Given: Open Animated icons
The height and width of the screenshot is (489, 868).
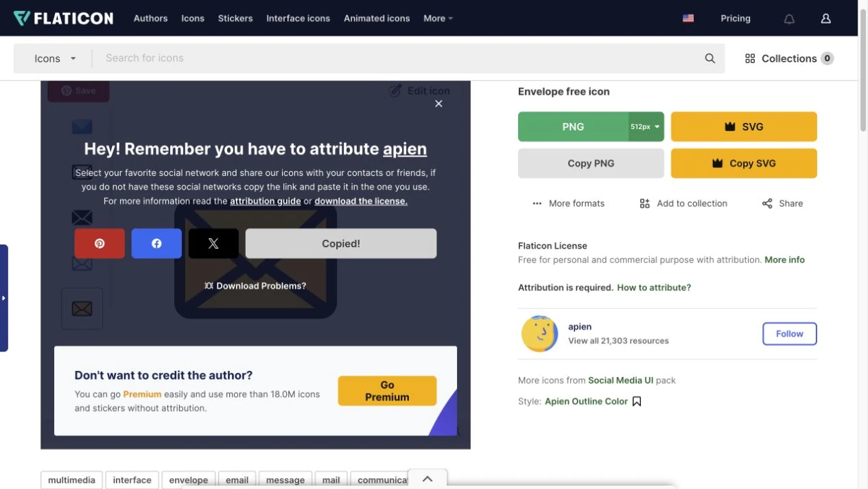Looking at the screenshot, I should click(377, 19).
